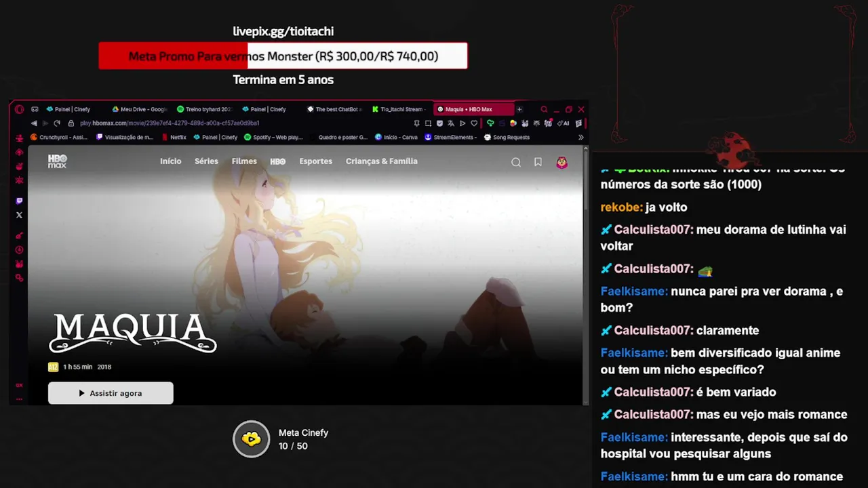868x488 pixels.
Task: Open the HBO hub in nav
Action: (x=278, y=161)
